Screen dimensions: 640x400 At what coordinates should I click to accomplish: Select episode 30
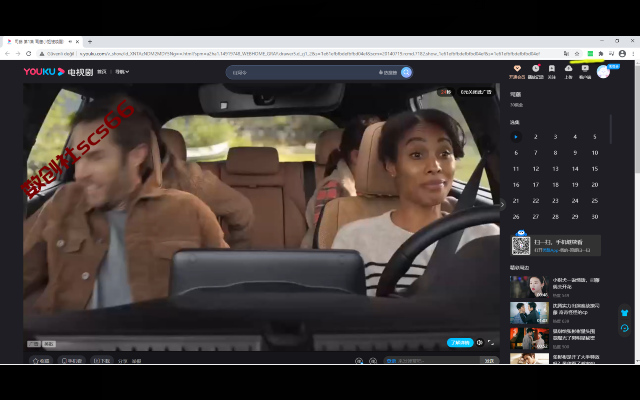[x=595, y=216]
